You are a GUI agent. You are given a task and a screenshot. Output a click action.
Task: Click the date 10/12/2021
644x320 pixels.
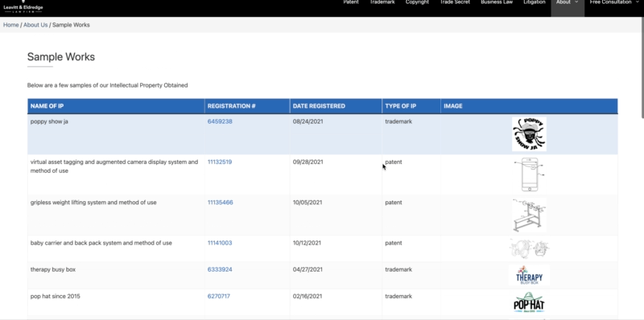(x=307, y=244)
